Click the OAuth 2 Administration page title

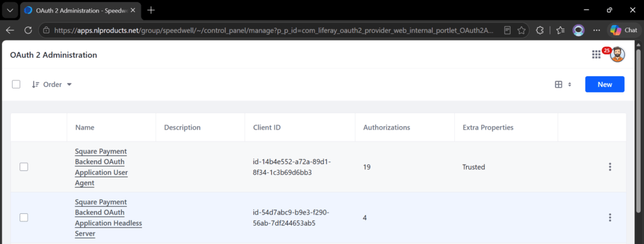point(53,55)
